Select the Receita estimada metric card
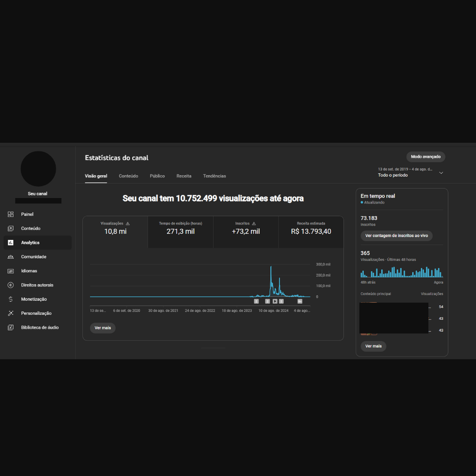Image resolution: width=476 pixels, height=476 pixels. pos(311,231)
